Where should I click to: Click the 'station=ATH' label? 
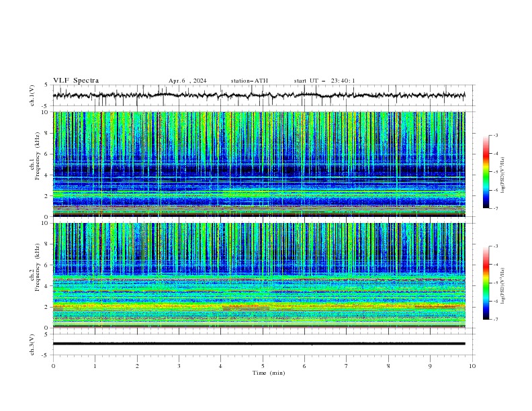point(249,81)
